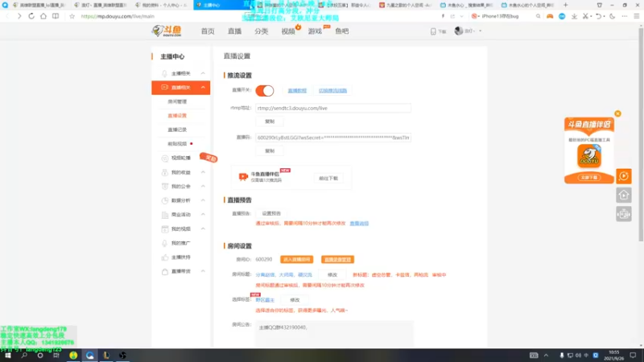This screenshot has width=644, height=362.
Task: Open 视频 in top navigation
Action: [x=288, y=31]
